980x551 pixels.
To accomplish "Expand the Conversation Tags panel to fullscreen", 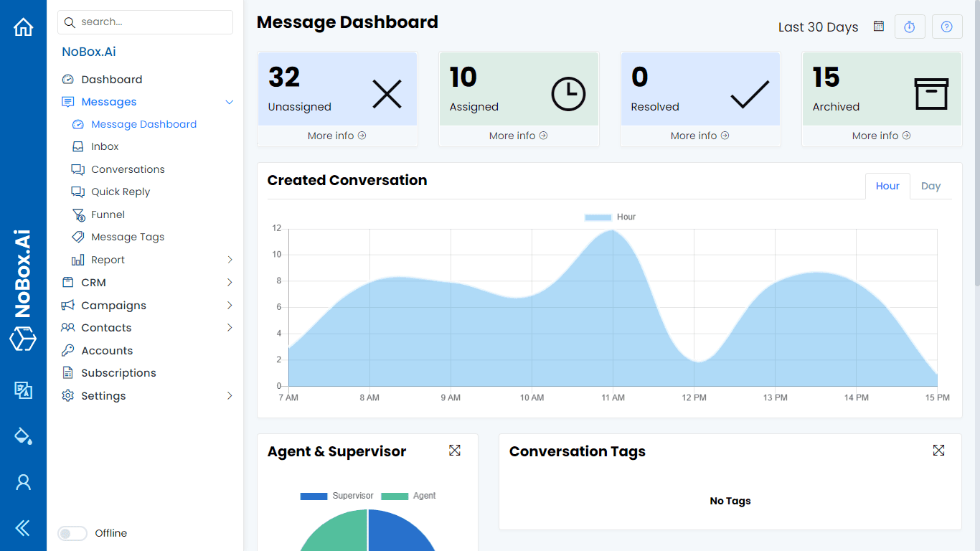I will pos(939,451).
